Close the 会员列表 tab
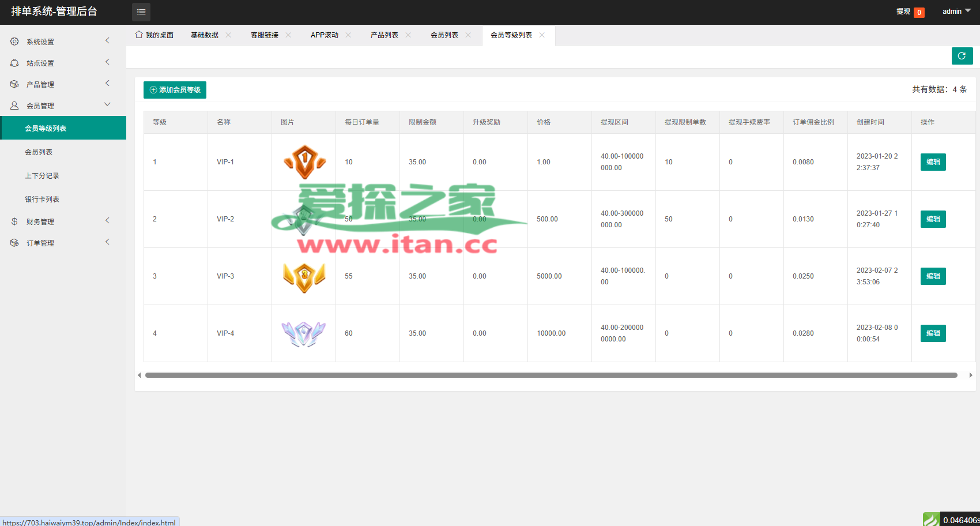The height and width of the screenshot is (526, 980). (x=469, y=35)
